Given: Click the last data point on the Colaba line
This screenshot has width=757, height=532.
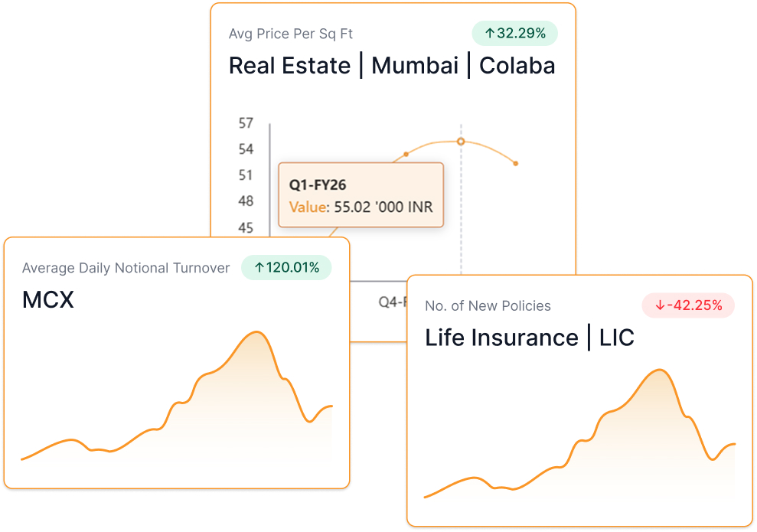Looking at the screenshot, I should 516,163.
